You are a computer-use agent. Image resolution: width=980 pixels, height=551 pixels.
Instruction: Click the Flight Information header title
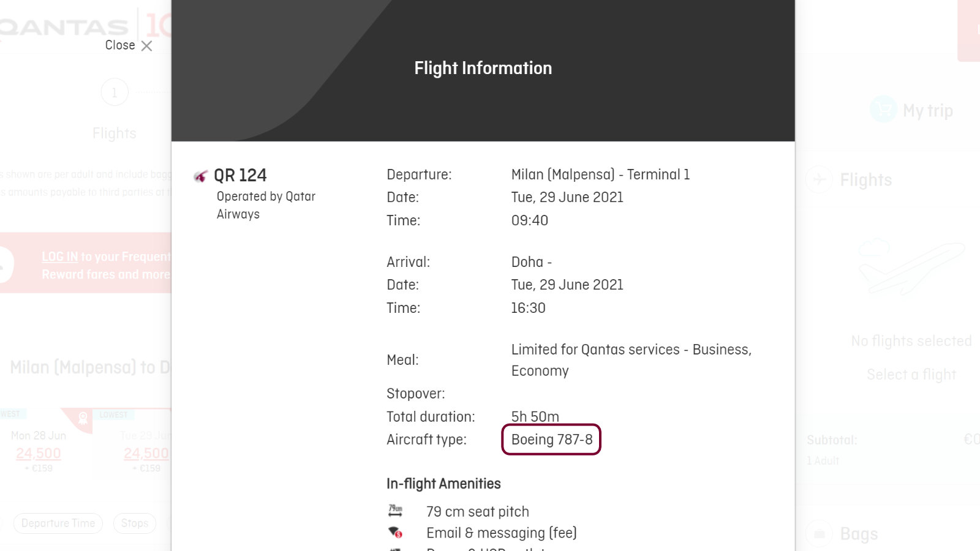point(483,68)
